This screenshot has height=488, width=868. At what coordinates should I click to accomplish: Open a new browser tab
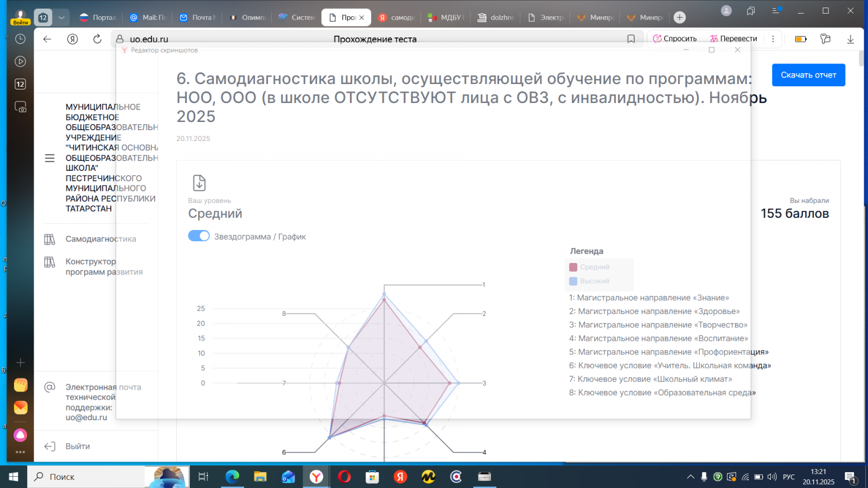click(679, 17)
